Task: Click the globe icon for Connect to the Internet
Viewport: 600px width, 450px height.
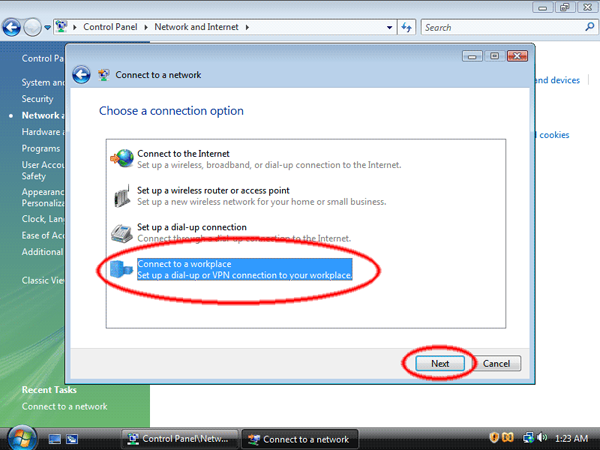Action: [122, 158]
